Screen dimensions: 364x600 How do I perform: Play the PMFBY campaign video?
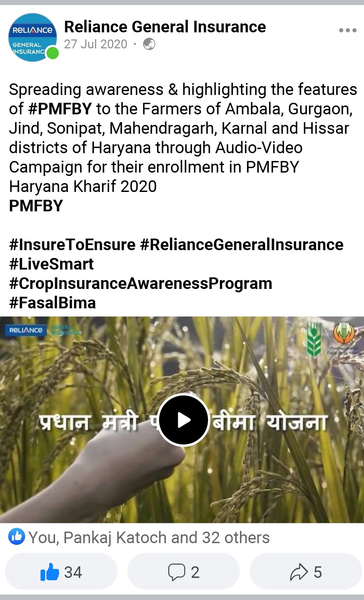pos(184,420)
